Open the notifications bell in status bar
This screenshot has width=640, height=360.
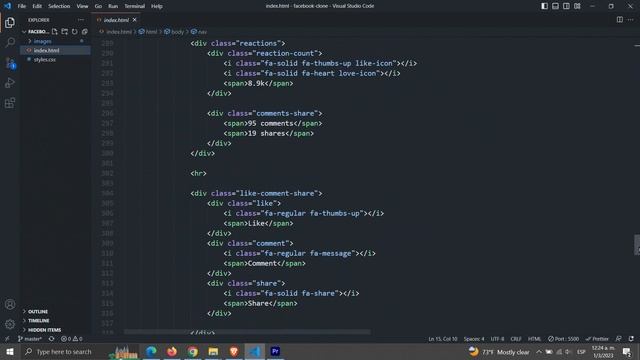point(631,339)
